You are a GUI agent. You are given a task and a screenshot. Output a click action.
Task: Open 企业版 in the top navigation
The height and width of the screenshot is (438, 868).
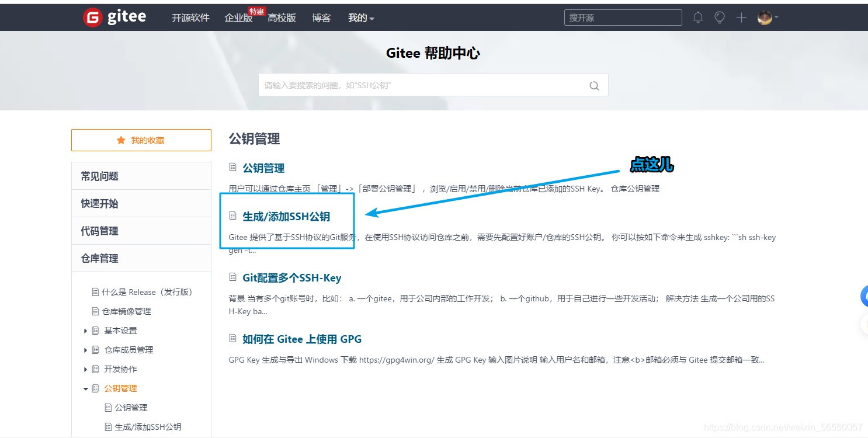click(x=238, y=18)
